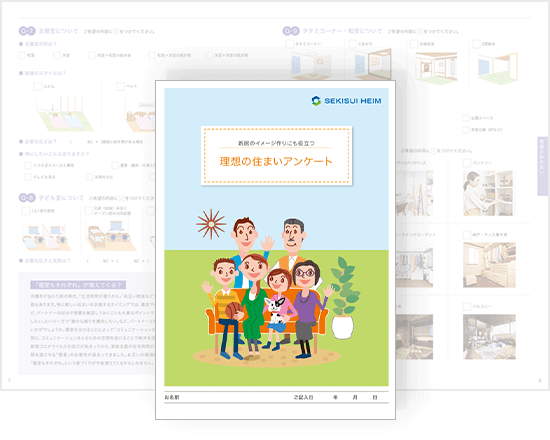Click the 月 date field on cover
Screen dimensions: 550x440
(x=355, y=397)
